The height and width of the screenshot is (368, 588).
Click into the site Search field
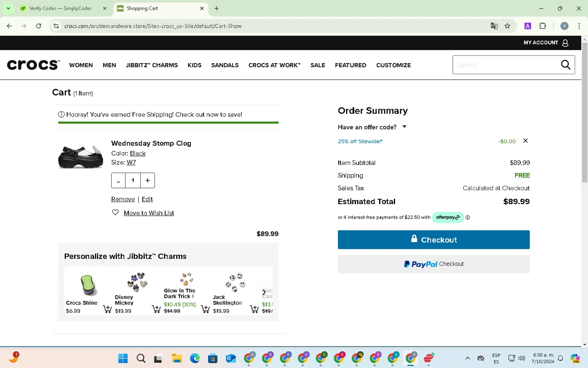(x=506, y=65)
